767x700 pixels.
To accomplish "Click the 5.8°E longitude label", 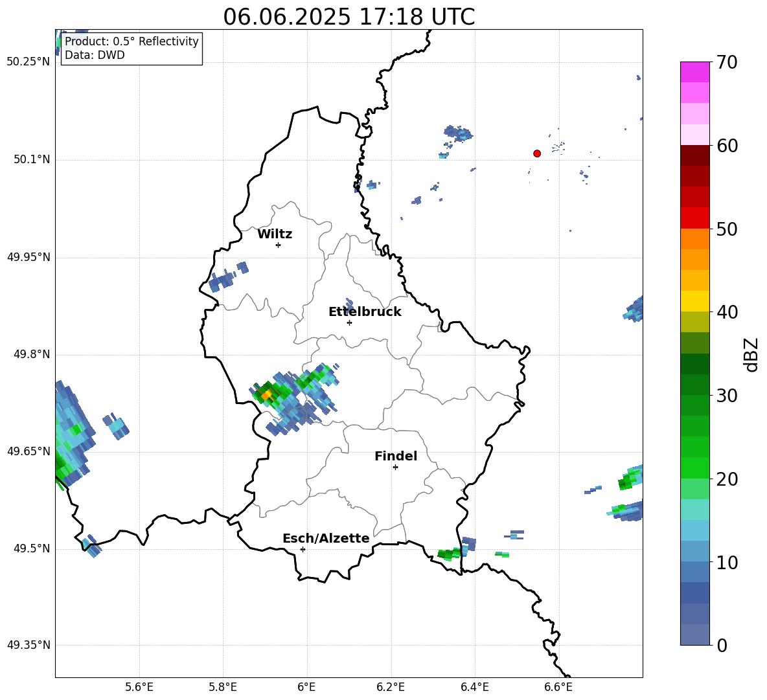I will (223, 687).
